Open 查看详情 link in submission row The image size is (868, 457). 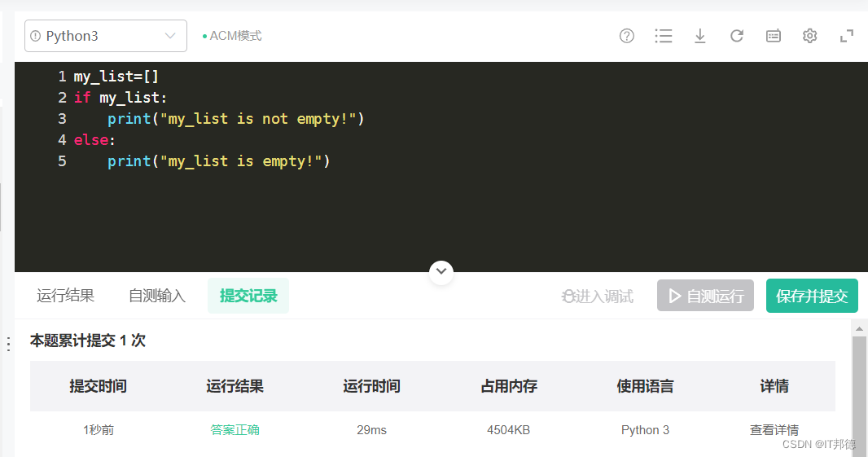pos(774,430)
